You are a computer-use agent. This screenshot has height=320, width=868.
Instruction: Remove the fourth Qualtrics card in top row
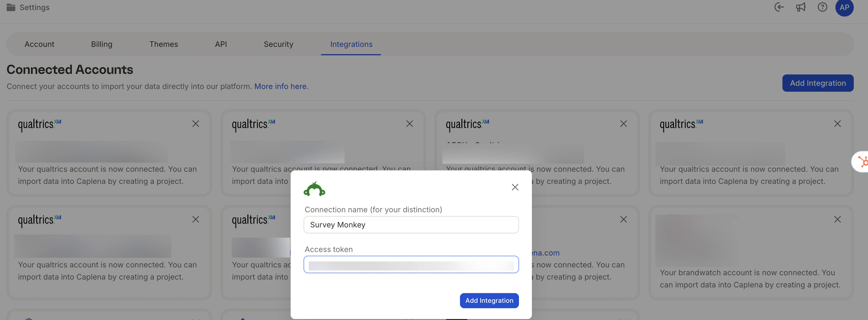point(837,124)
